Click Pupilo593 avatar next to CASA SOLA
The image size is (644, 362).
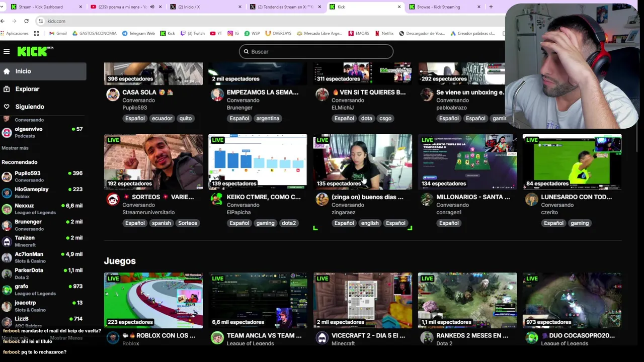(113, 95)
